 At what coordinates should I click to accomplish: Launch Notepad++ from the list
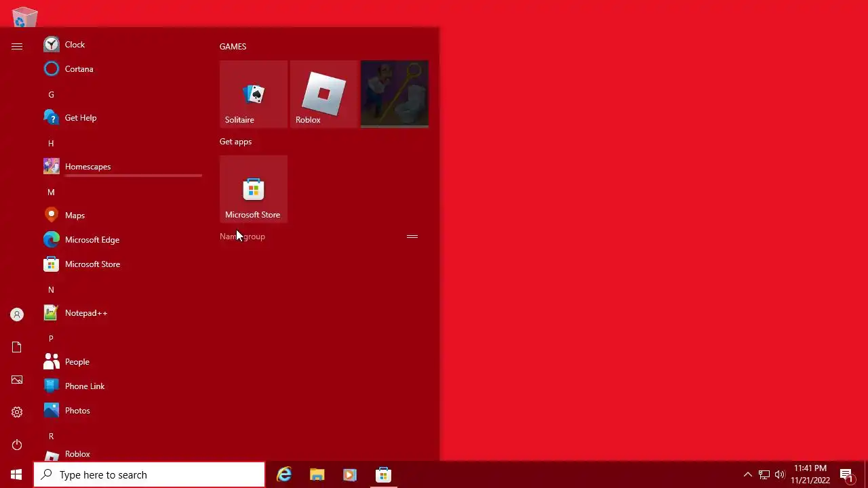click(x=122, y=313)
